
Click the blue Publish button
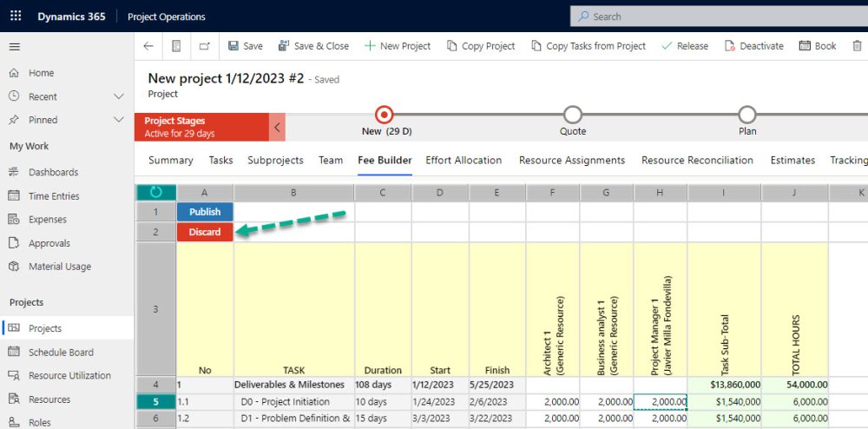205,212
